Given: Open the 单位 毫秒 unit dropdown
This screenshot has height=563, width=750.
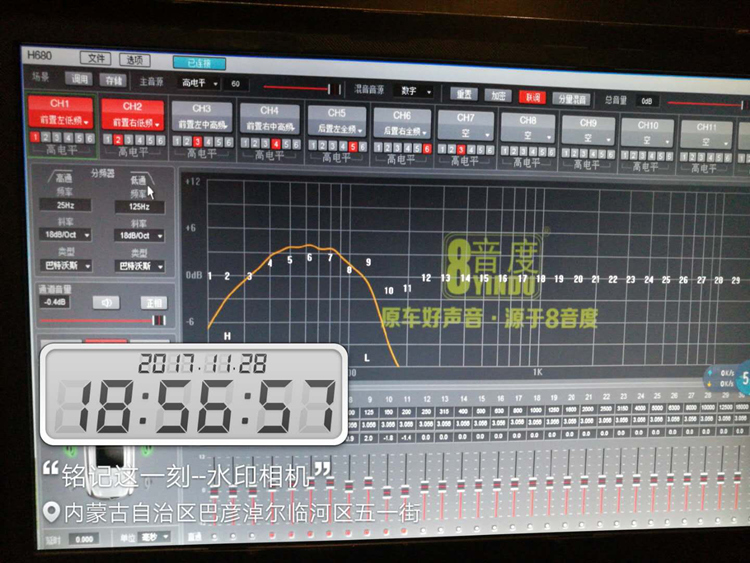Looking at the screenshot, I should point(154,537).
